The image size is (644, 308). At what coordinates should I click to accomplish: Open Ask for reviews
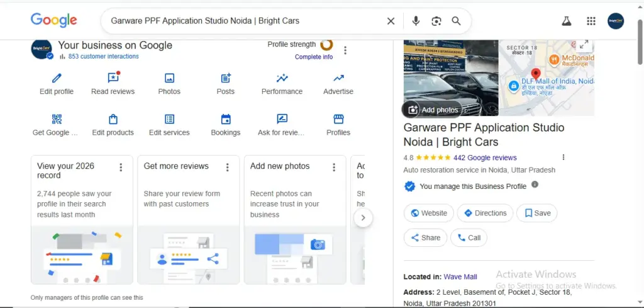click(x=282, y=125)
